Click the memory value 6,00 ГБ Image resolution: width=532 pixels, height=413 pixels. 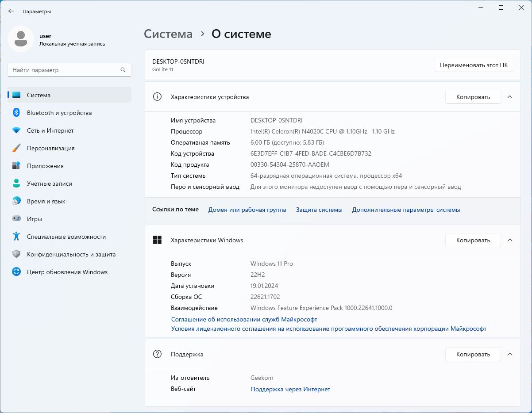pos(287,142)
